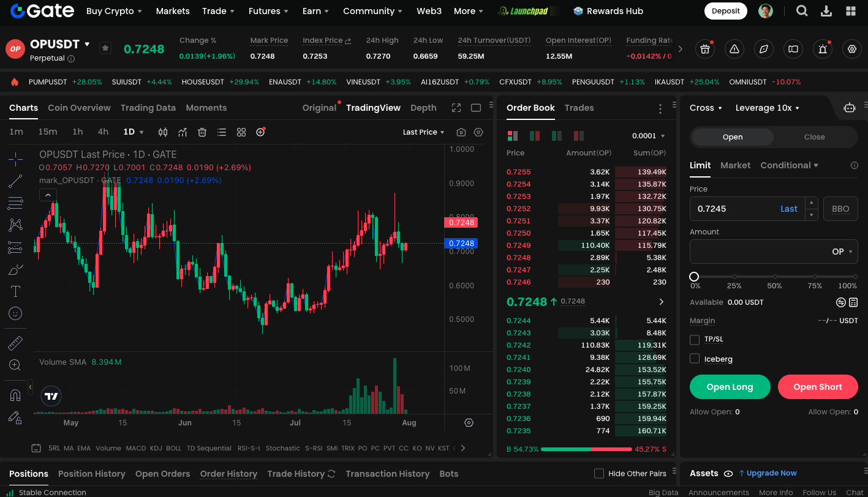Switch to the Coin Overview tab
This screenshot has width=868, height=497.
click(79, 108)
